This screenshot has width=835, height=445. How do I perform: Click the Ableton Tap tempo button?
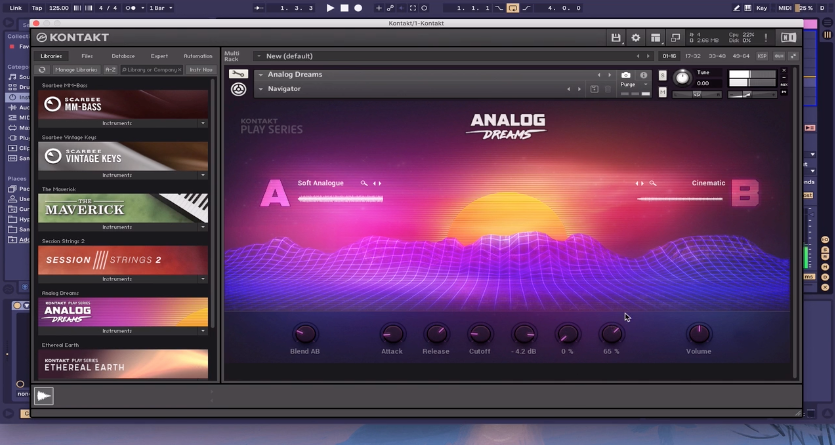tap(37, 8)
